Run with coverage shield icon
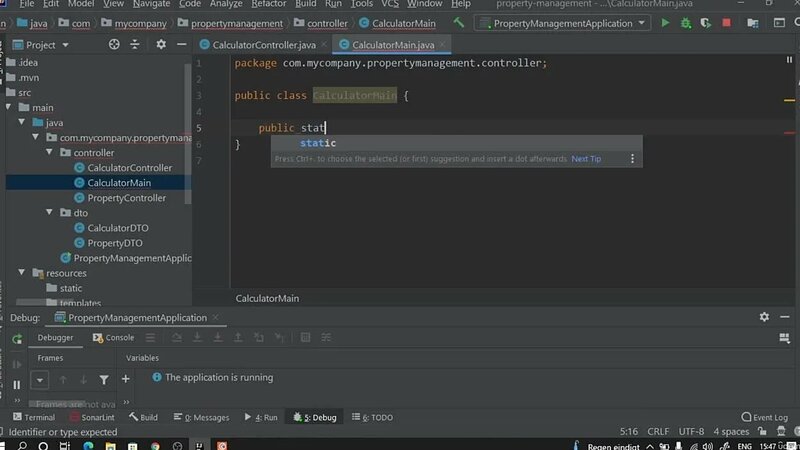800x450 pixels. 706,23
